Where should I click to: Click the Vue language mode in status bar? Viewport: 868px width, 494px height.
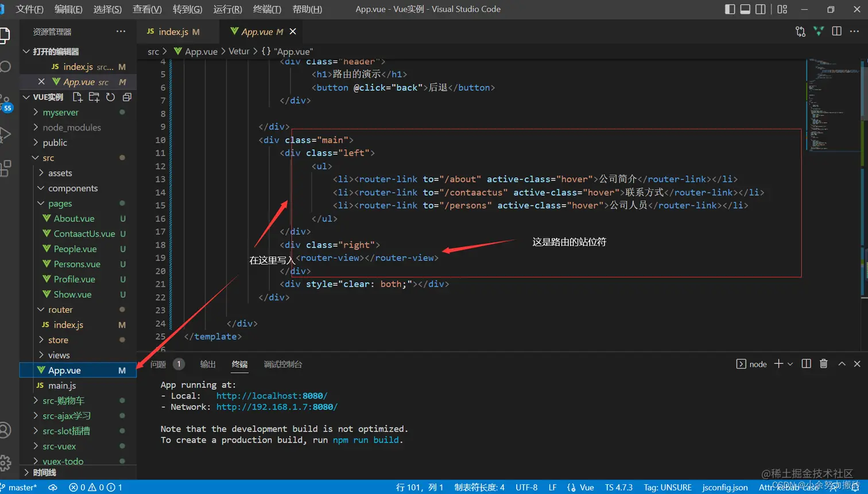[587, 487]
